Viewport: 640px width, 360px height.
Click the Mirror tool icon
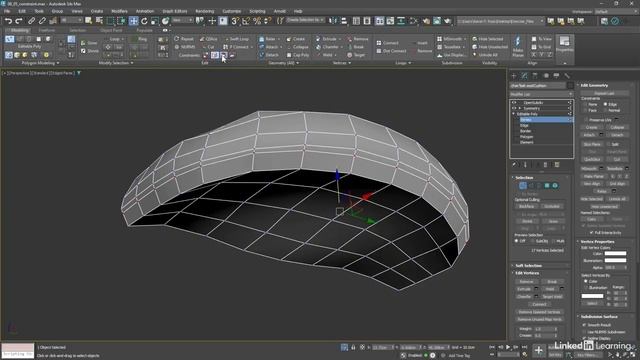click(333, 21)
